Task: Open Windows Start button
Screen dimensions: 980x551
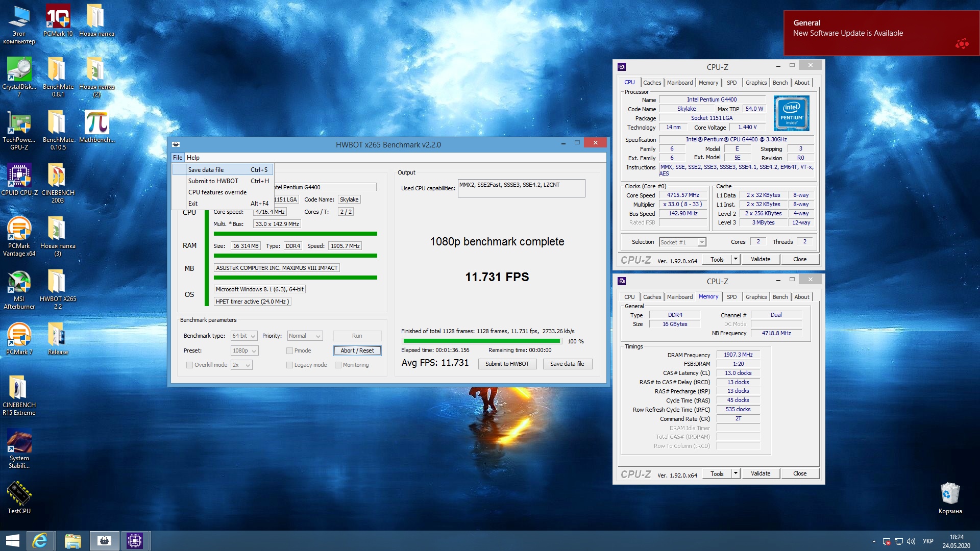Action: coord(13,541)
